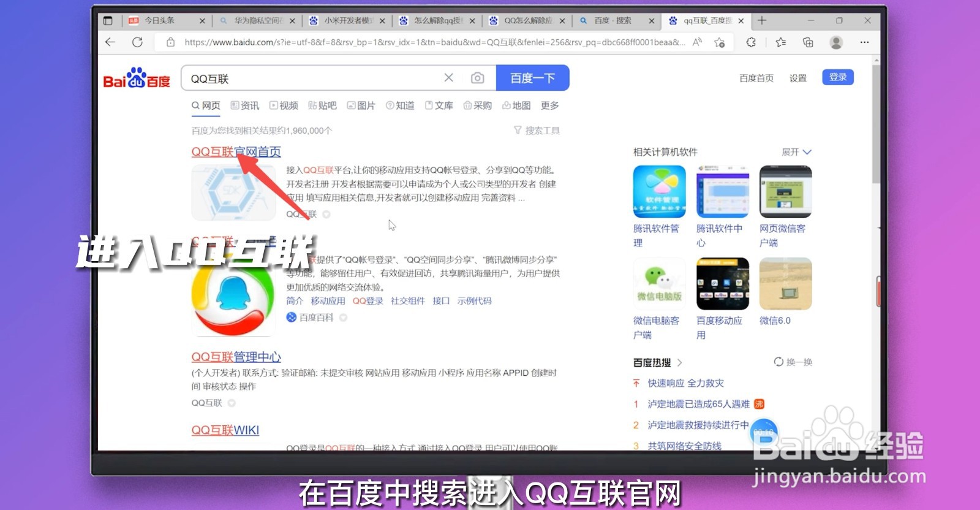Open the QQ互联管理中心 result
The width and height of the screenshot is (980, 510).
(x=236, y=357)
